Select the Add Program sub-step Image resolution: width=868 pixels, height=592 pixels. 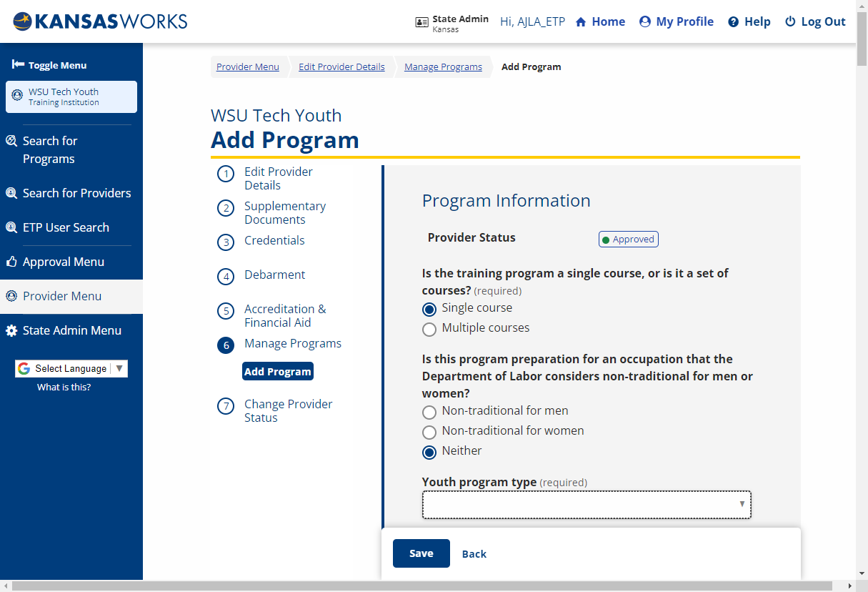tap(278, 372)
